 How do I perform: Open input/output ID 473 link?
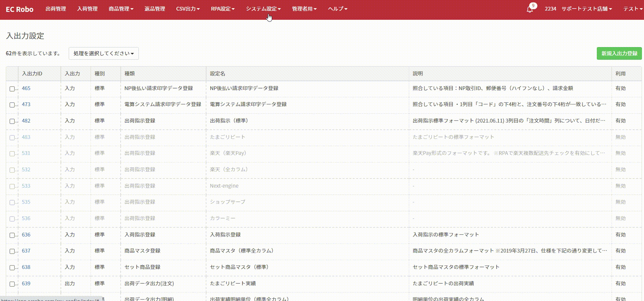[x=26, y=104]
